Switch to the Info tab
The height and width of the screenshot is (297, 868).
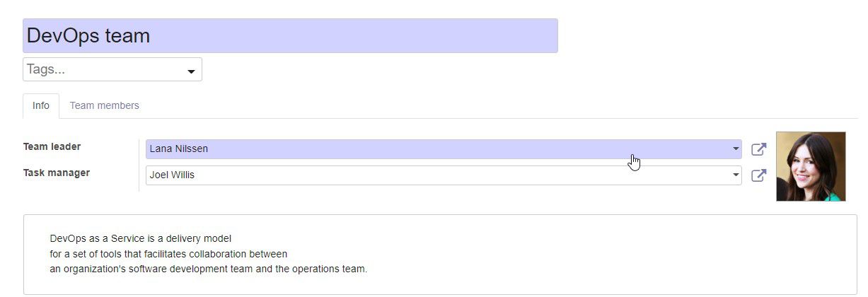pyautogui.click(x=41, y=105)
